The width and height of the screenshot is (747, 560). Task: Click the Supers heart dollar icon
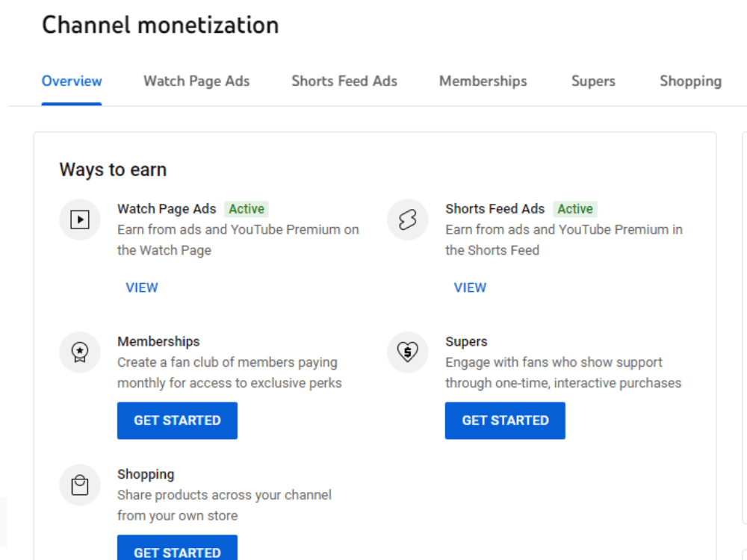(408, 352)
